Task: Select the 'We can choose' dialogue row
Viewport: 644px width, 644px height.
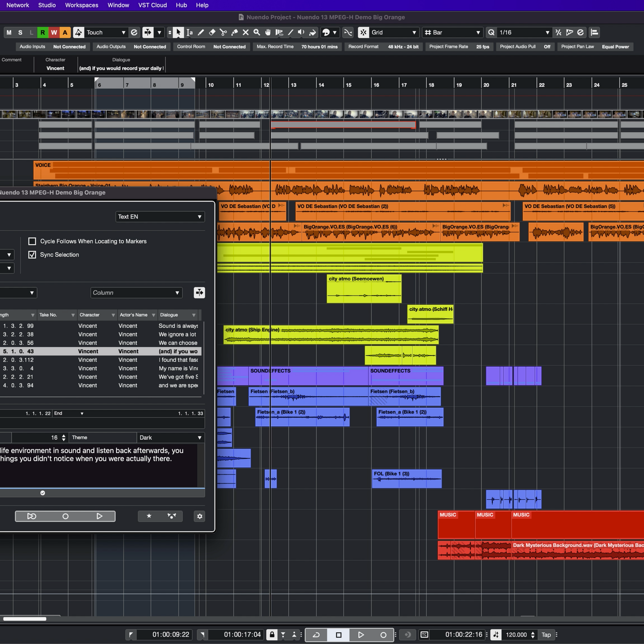Action: pos(101,343)
